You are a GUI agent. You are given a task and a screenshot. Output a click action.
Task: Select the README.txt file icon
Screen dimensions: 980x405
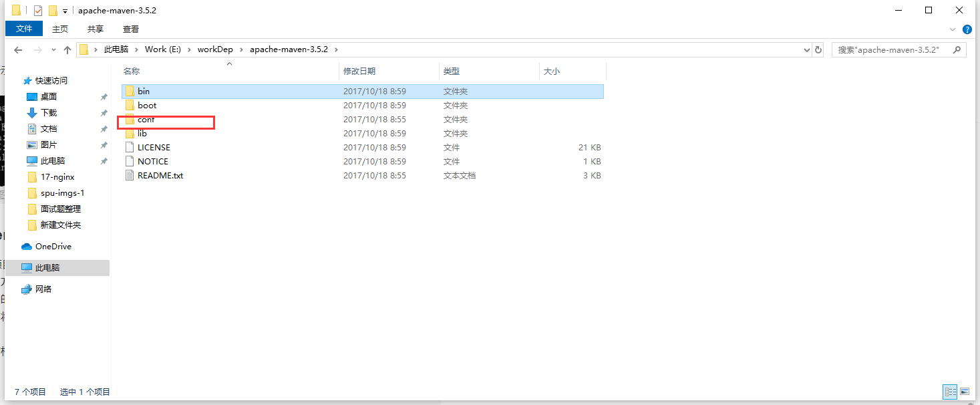coord(130,175)
